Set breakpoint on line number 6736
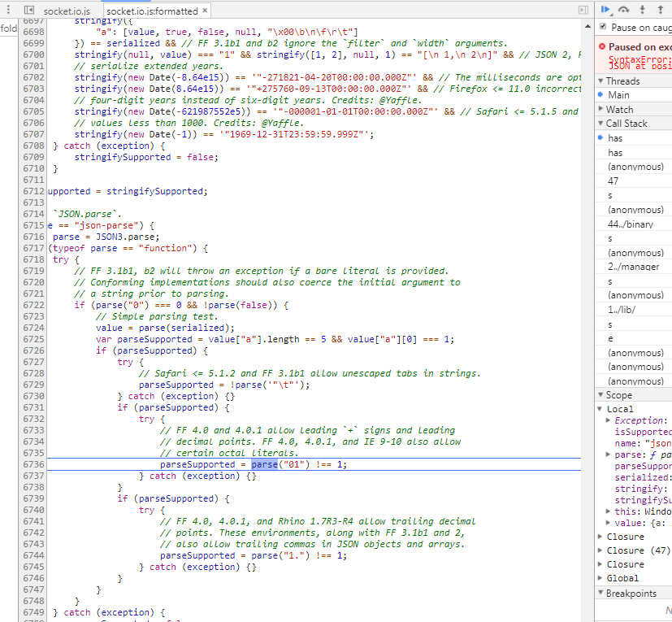The height and width of the screenshot is (622, 672). coord(33,464)
